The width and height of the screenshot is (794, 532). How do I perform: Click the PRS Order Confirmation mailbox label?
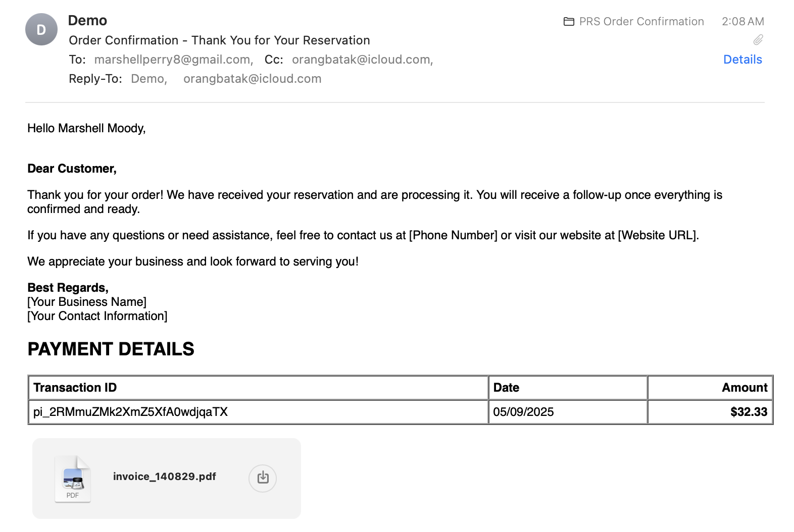[641, 21]
